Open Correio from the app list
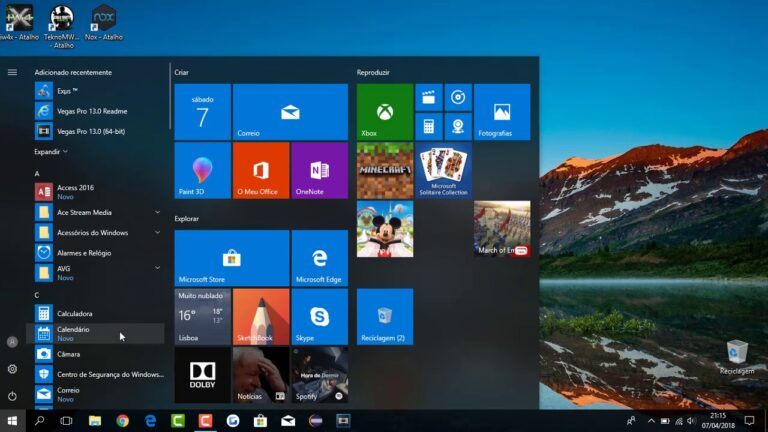768x432 pixels. click(x=97, y=394)
